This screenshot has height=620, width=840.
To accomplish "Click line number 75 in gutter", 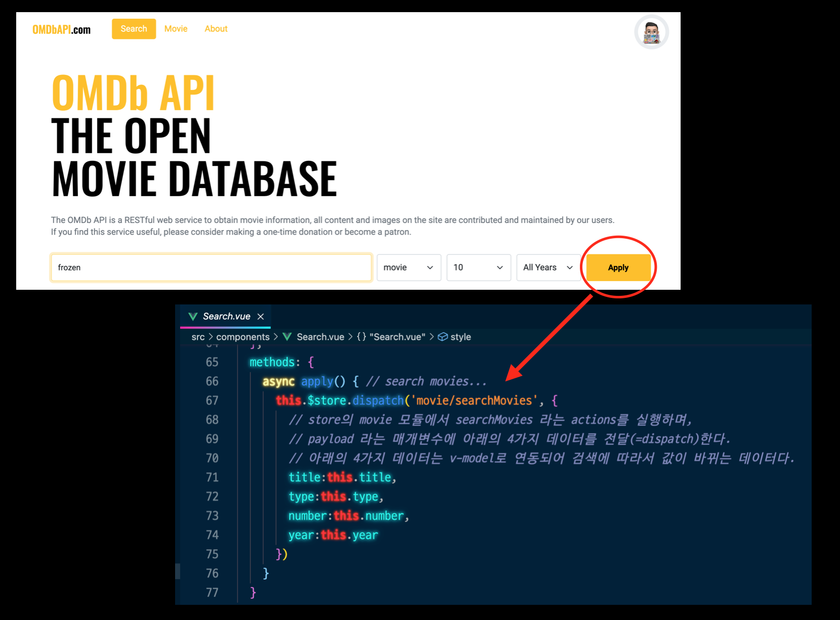I will coord(212,554).
